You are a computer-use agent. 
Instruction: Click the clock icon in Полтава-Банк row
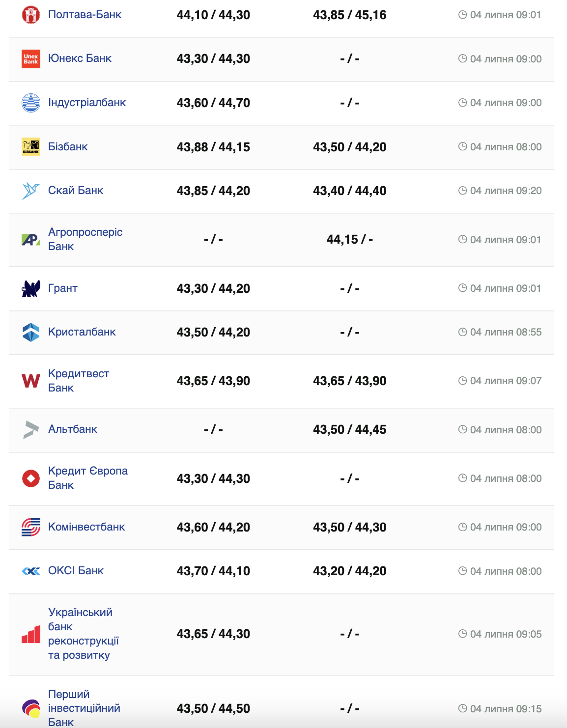click(462, 15)
